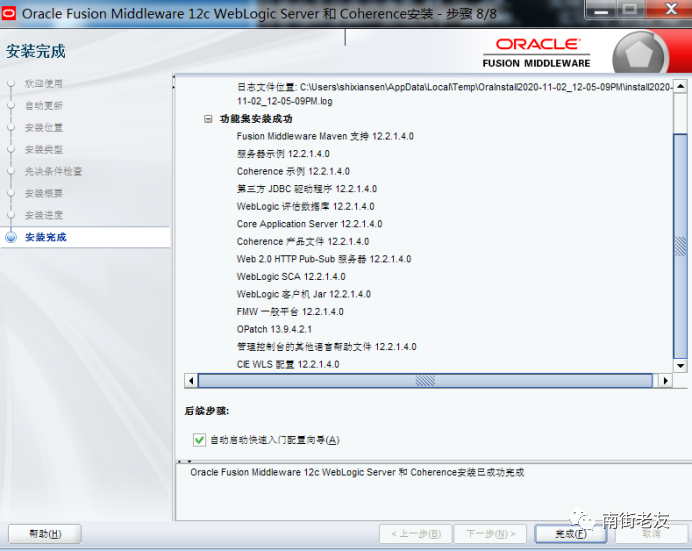
Task: Select Coherence 产品文件 12.2.1.4.0 row
Action: click(x=303, y=242)
